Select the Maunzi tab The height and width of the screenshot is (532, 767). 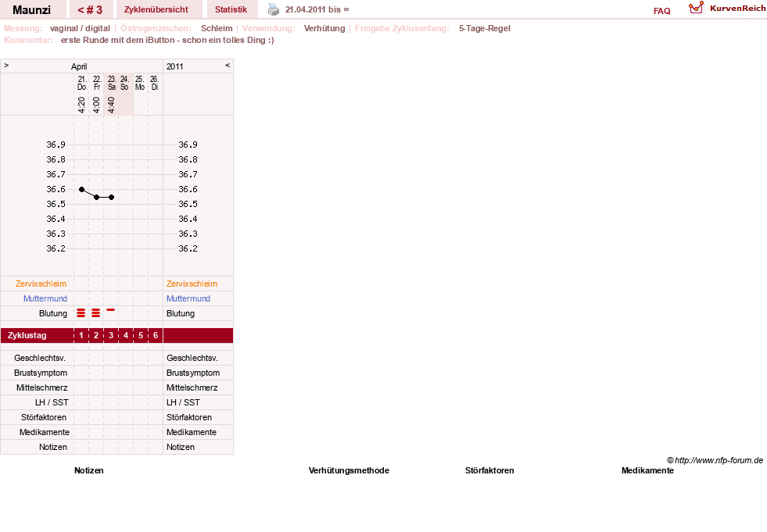point(32,9)
